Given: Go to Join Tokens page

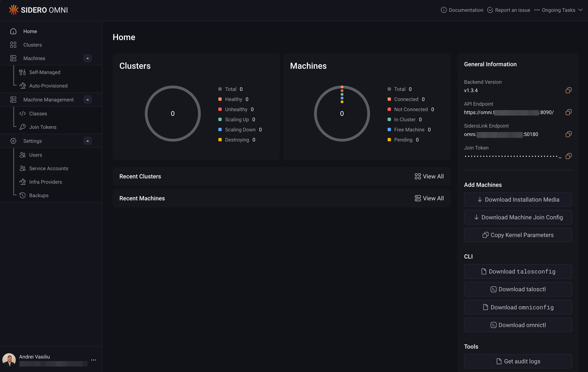Looking at the screenshot, I should [x=43, y=127].
